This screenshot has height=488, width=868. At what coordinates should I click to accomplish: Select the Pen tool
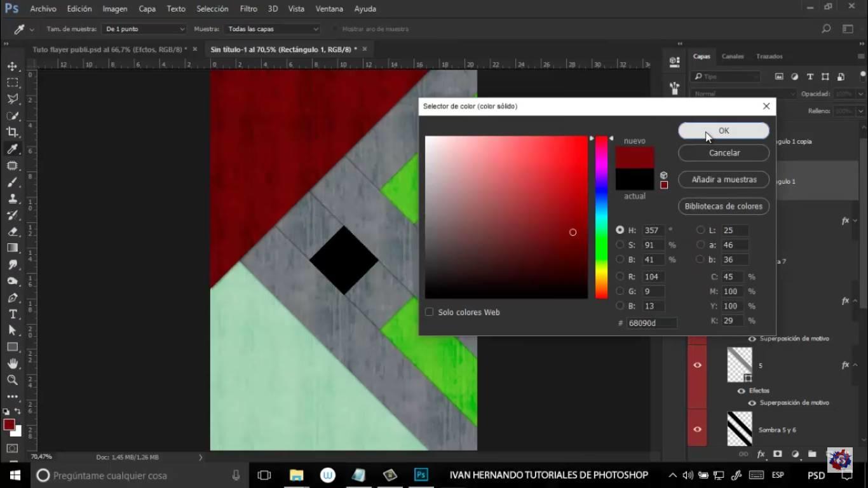pos(13,297)
